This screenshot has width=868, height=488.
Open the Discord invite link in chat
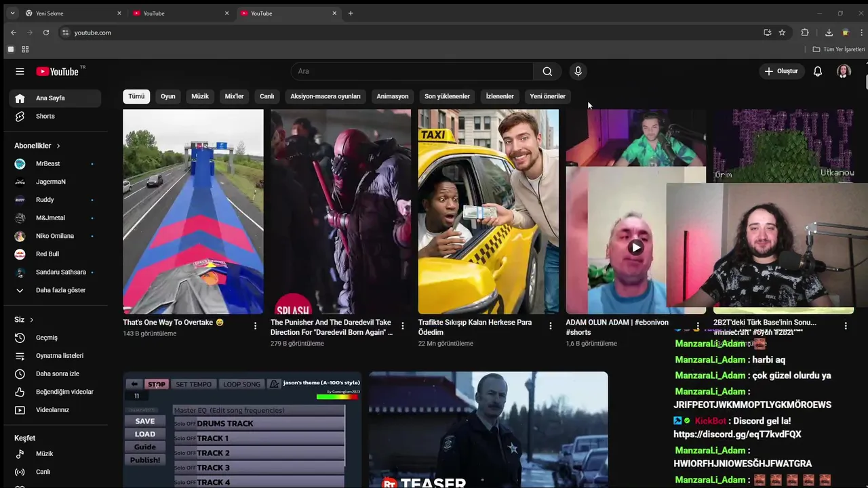pos(737,434)
